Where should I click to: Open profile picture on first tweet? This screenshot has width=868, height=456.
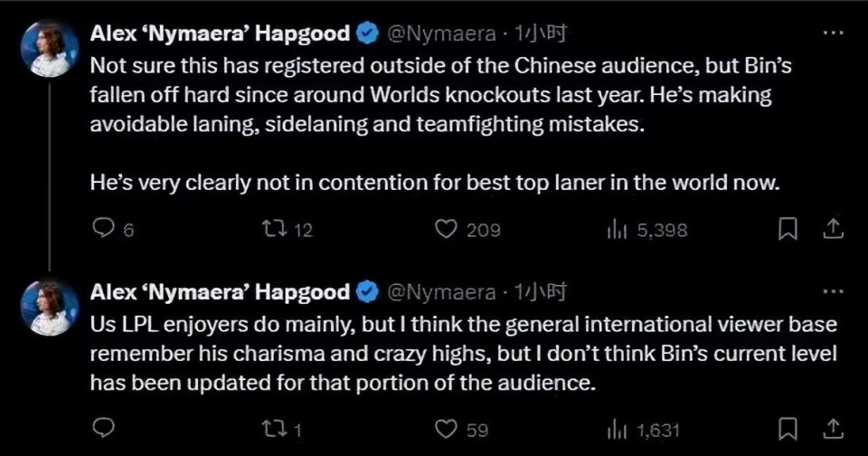pyautogui.click(x=50, y=49)
